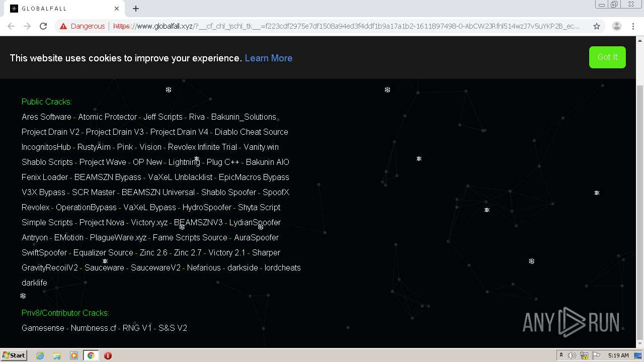Open the RustyAim link

pyautogui.click(x=94, y=147)
